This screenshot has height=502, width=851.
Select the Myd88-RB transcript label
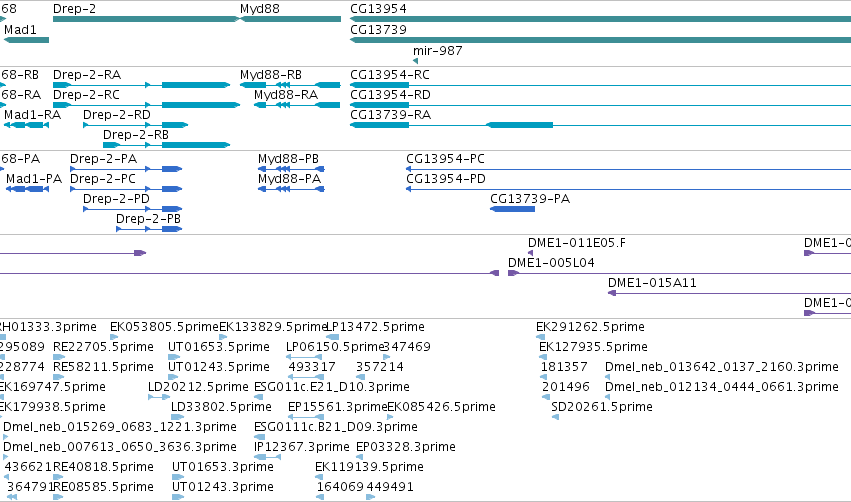tap(271, 74)
